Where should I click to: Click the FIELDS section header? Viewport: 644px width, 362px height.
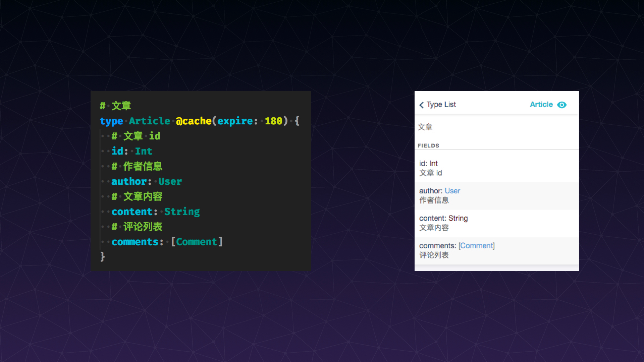[x=428, y=145]
